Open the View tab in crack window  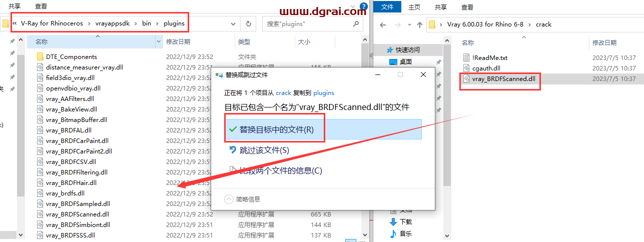(467, 7)
